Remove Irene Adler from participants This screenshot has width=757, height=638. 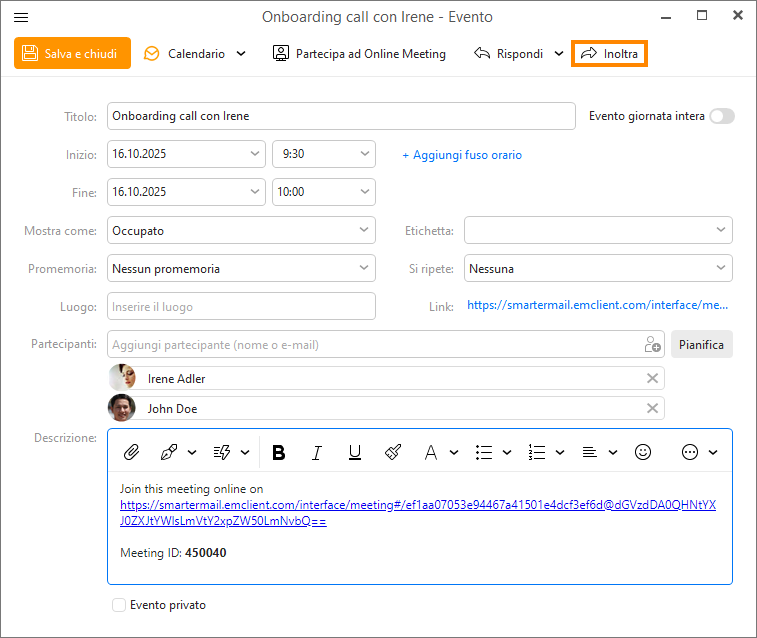[652, 378]
